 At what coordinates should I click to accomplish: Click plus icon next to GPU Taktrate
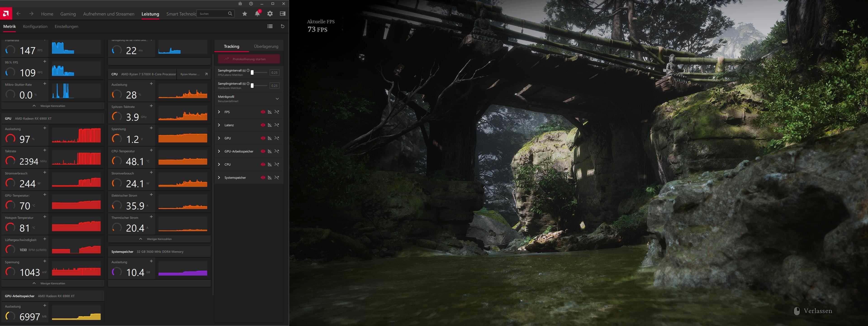coord(45,150)
